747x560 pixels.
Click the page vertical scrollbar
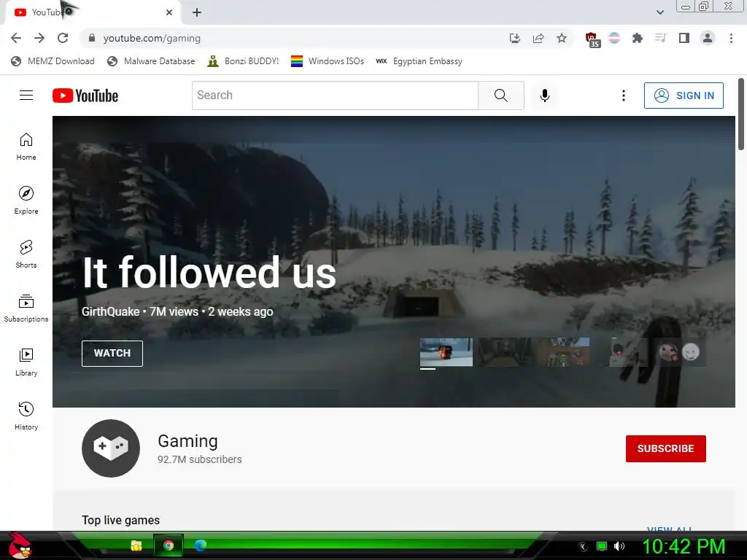[741, 114]
